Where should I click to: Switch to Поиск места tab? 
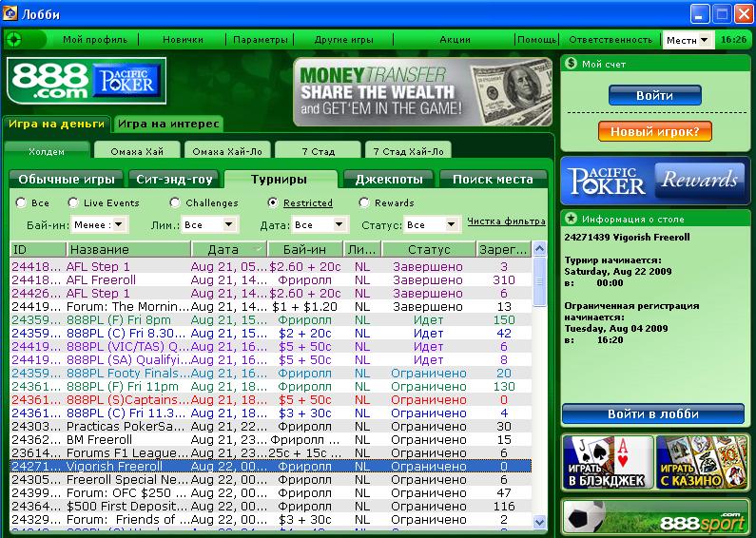(x=493, y=180)
